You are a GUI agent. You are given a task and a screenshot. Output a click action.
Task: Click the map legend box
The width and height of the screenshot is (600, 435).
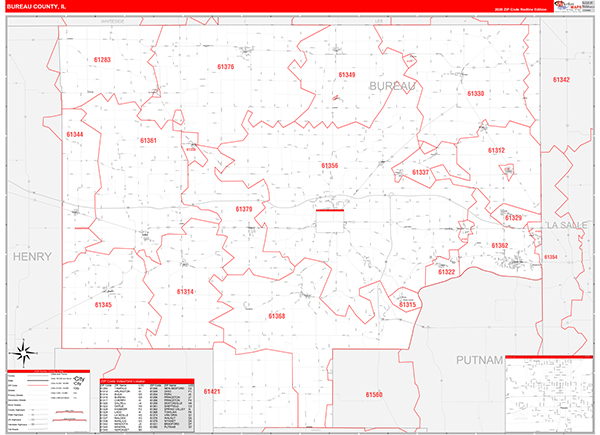click(48, 401)
